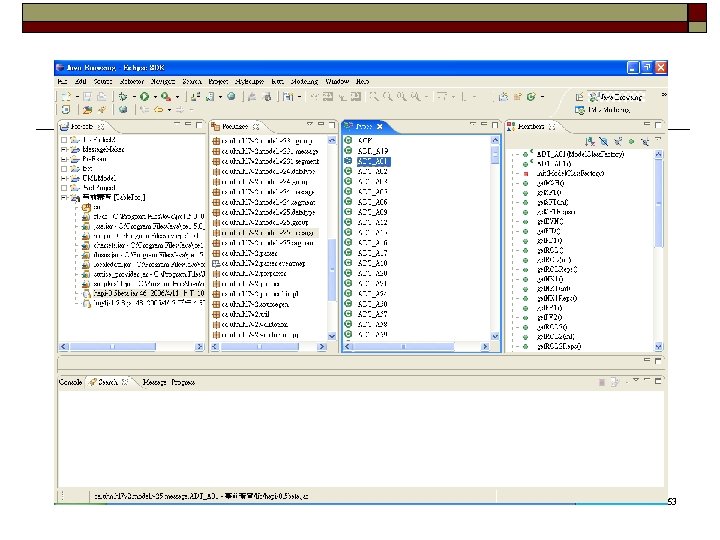Minimize the bottom Search panel
This screenshot has width=720, height=540.
[x=647, y=381]
